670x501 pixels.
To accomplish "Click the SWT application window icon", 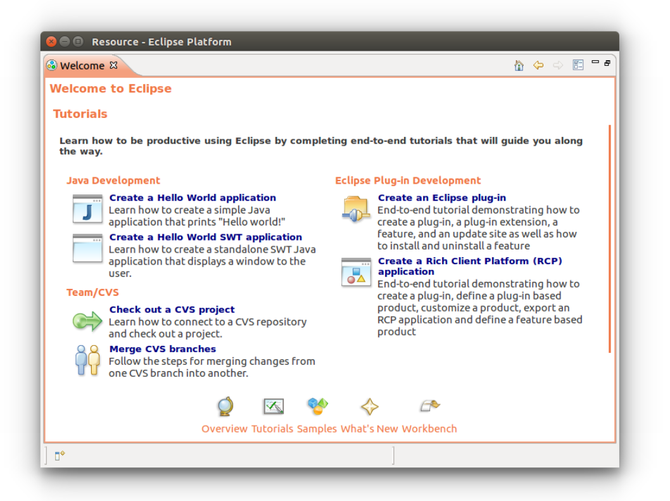I will click(x=87, y=248).
